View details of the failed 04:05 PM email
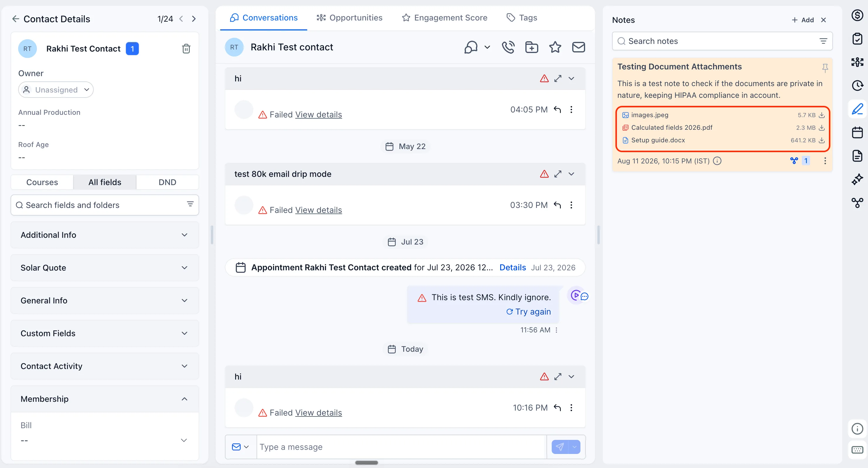The width and height of the screenshot is (868, 468). click(x=318, y=115)
